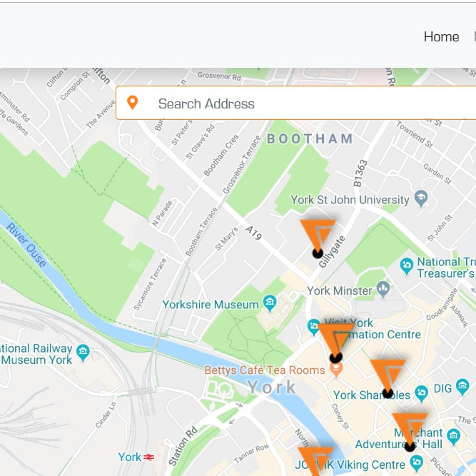Click the N Parade street label
Screen dimensions: 476x476
point(163,213)
